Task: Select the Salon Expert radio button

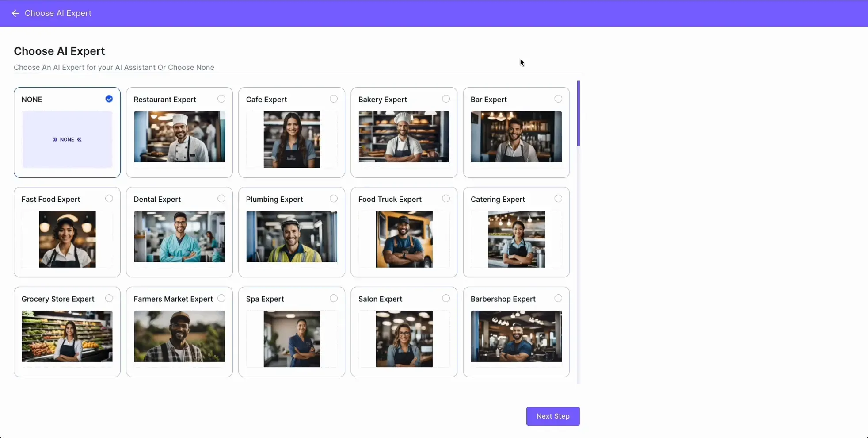Action: 446,298
